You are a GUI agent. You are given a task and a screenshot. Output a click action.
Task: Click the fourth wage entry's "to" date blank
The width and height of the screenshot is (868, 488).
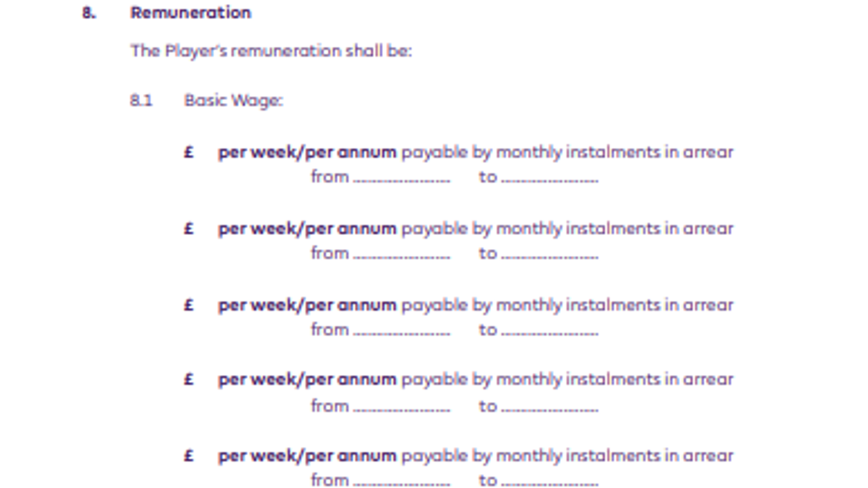(550, 407)
